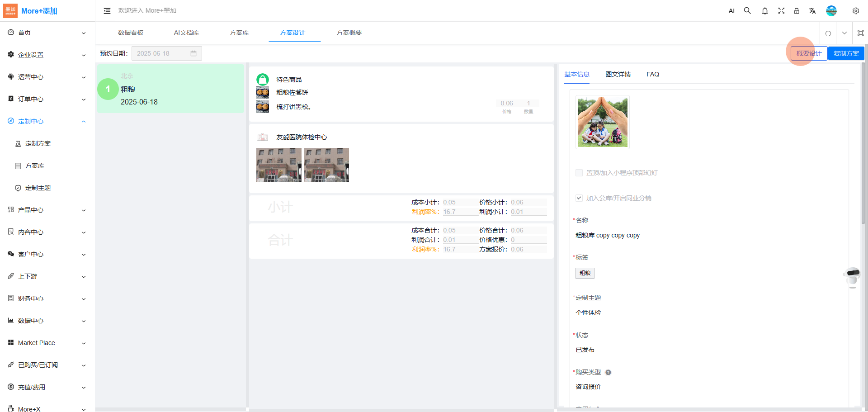The width and height of the screenshot is (868, 412).
Task: Uncheck the 加入公库/开启同业分销 checkbox
Action: 579,198
